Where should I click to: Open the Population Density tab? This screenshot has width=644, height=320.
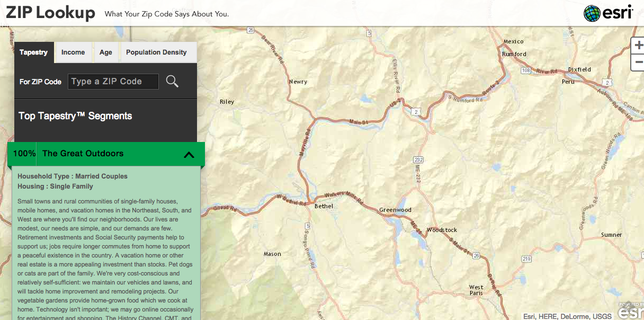coord(156,52)
